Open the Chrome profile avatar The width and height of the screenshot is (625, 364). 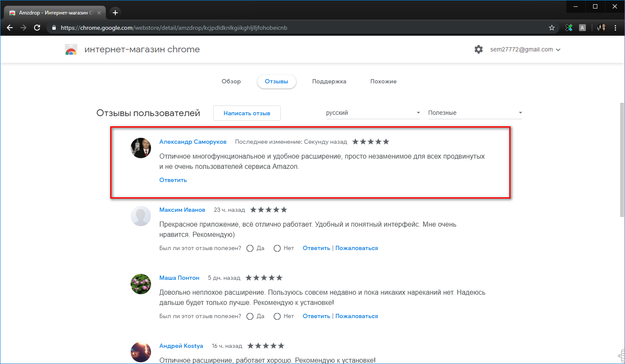[601, 28]
